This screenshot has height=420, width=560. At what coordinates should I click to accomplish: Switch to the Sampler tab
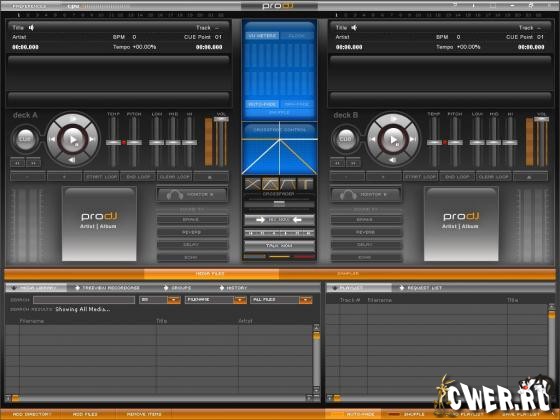click(x=348, y=274)
